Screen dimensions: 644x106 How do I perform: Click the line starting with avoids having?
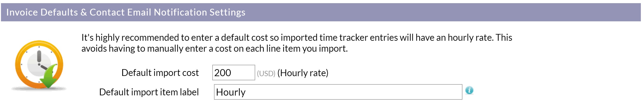(x=215, y=48)
